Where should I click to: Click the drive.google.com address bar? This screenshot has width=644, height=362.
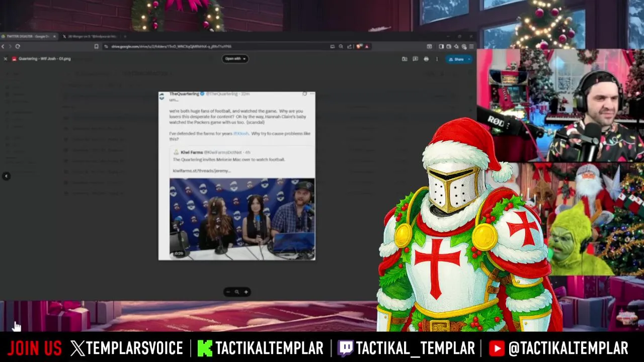216,46
